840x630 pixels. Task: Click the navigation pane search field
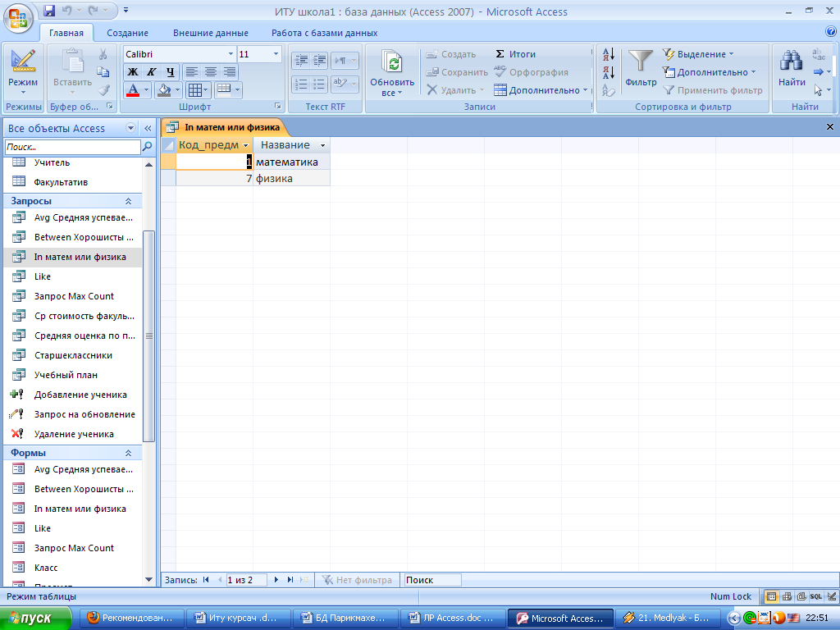72,147
